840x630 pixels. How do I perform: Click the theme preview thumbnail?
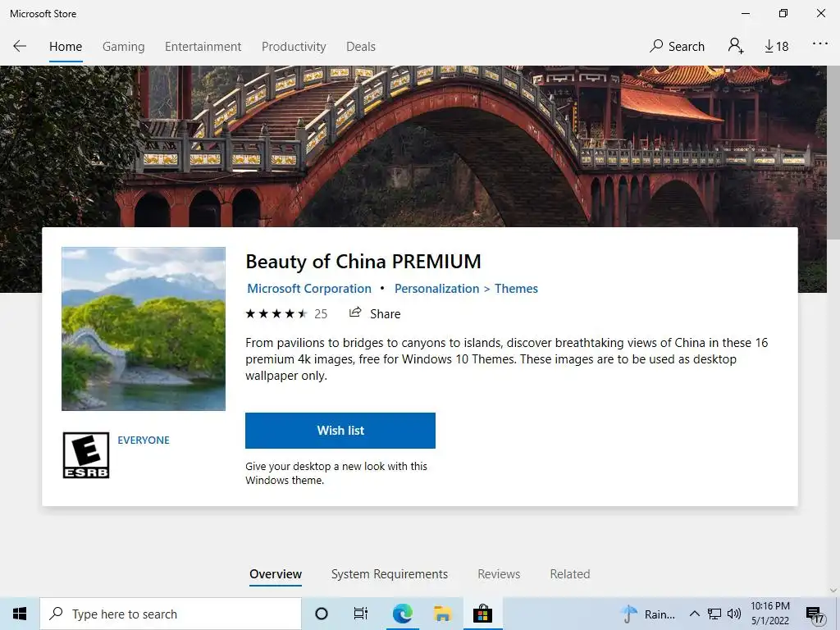(x=144, y=329)
